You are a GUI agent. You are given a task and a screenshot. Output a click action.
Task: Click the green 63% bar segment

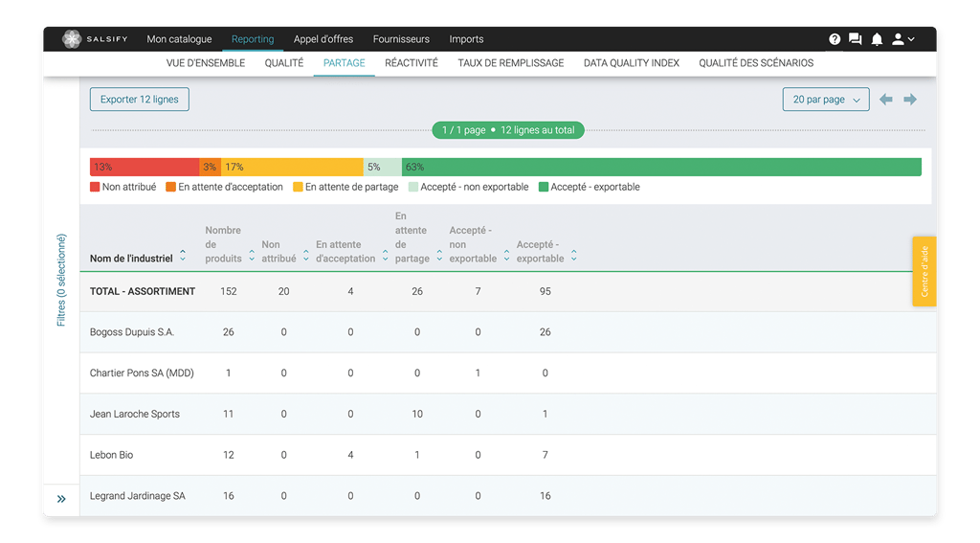click(661, 167)
